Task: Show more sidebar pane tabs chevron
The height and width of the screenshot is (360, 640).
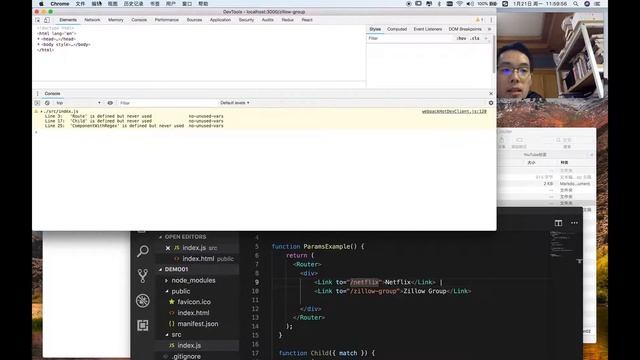Action: pos(489,29)
